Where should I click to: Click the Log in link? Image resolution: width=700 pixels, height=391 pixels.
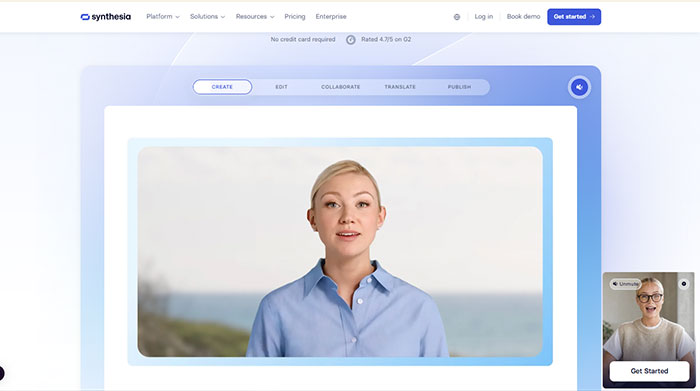coord(483,17)
